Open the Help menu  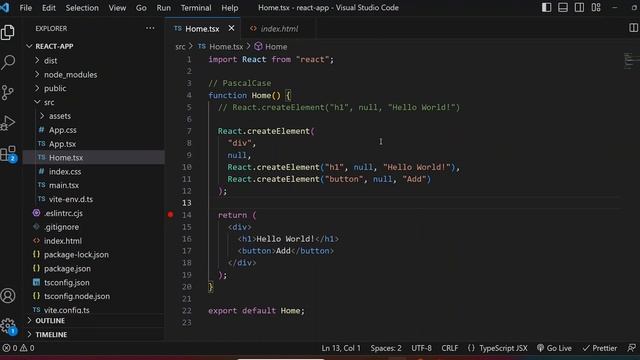tap(230, 8)
